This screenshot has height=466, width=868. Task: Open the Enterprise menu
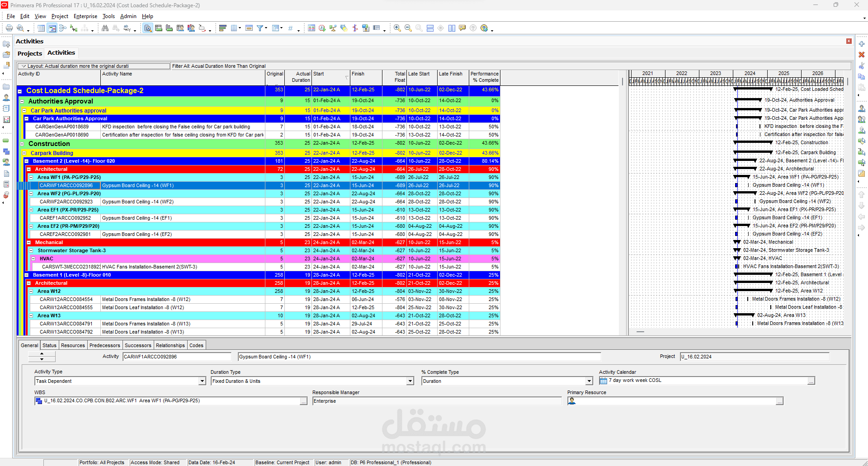pyautogui.click(x=85, y=16)
